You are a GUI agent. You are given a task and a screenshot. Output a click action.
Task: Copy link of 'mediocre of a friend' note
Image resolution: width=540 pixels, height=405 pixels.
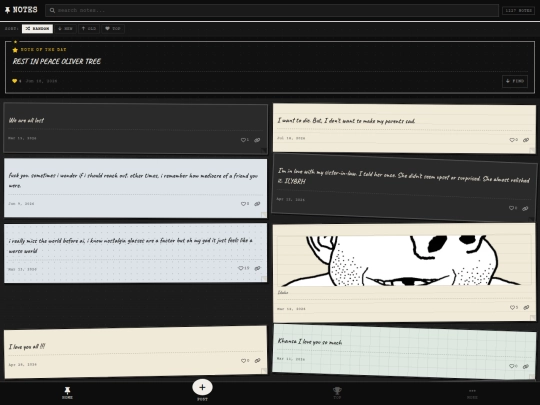tap(257, 204)
